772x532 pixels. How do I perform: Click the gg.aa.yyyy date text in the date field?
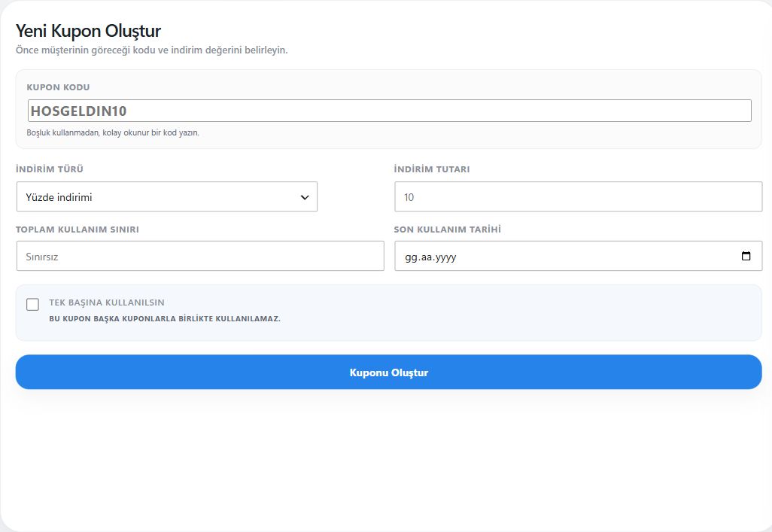click(x=430, y=257)
